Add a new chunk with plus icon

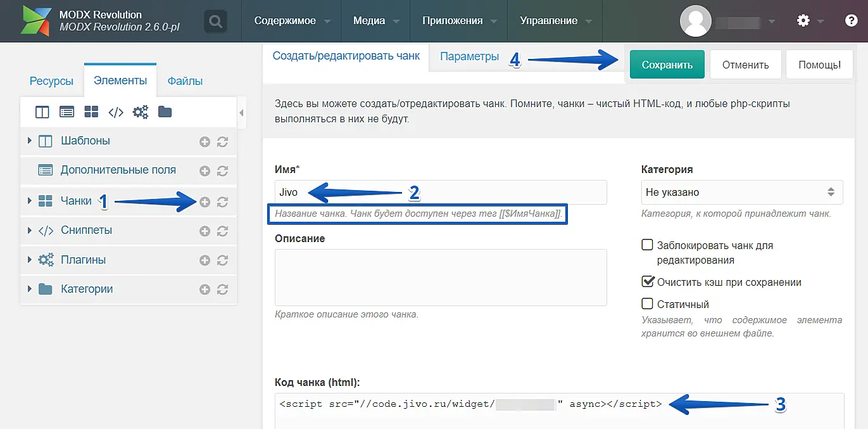pyautogui.click(x=204, y=202)
